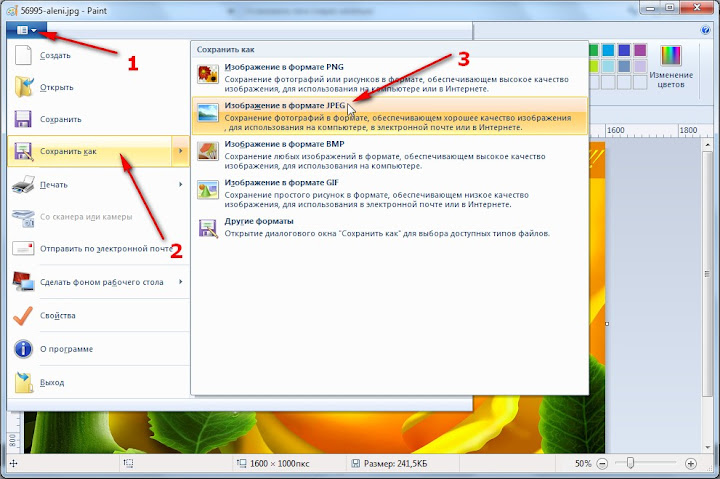This screenshot has height=479, width=720.
Task: Click the Изменение цветов rainbow icon
Action: pyautogui.click(x=670, y=55)
